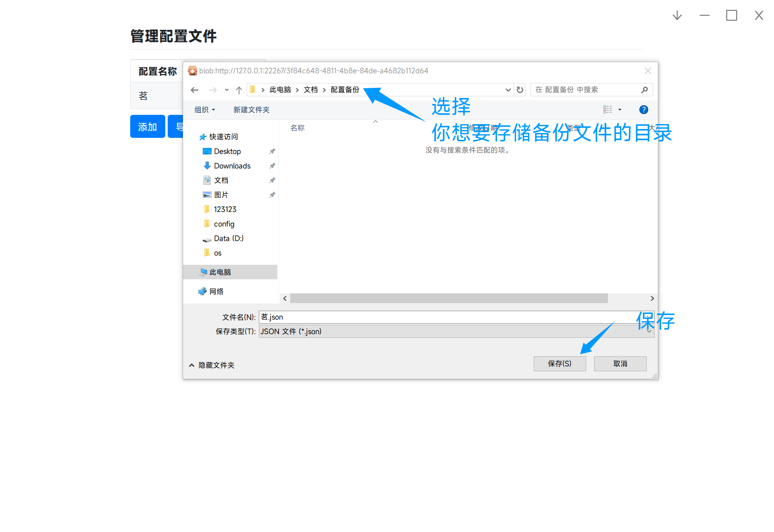Click the download arrow icon at top right

(677, 15)
